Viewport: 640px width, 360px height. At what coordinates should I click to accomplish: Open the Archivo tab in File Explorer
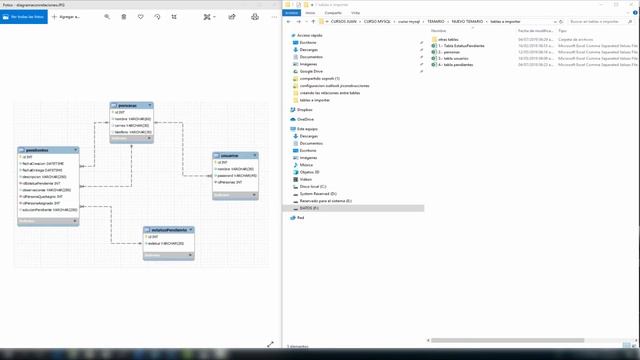[x=291, y=13]
